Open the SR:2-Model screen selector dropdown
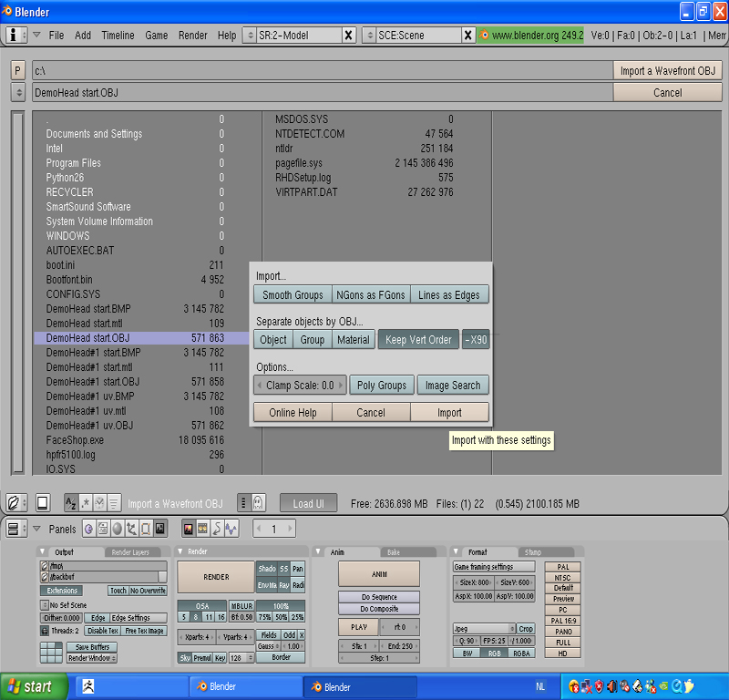Viewport: 729px width, 700px height. [250, 36]
